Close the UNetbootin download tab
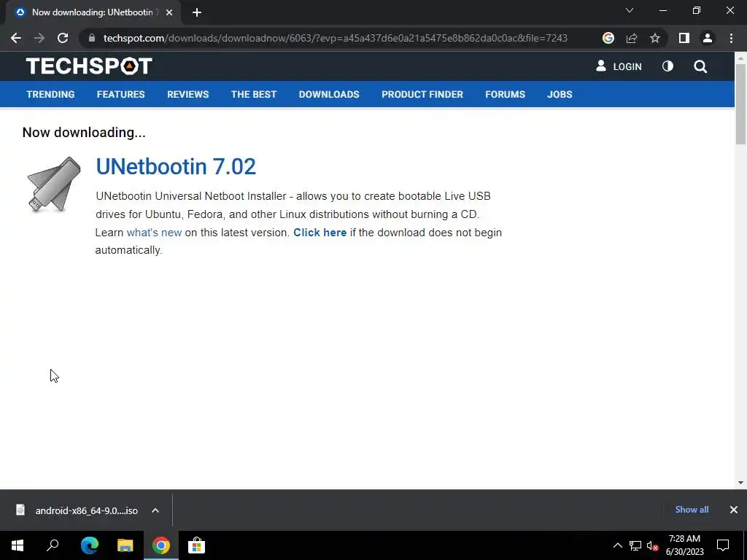This screenshot has width=747, height=560. pos(169,12)
